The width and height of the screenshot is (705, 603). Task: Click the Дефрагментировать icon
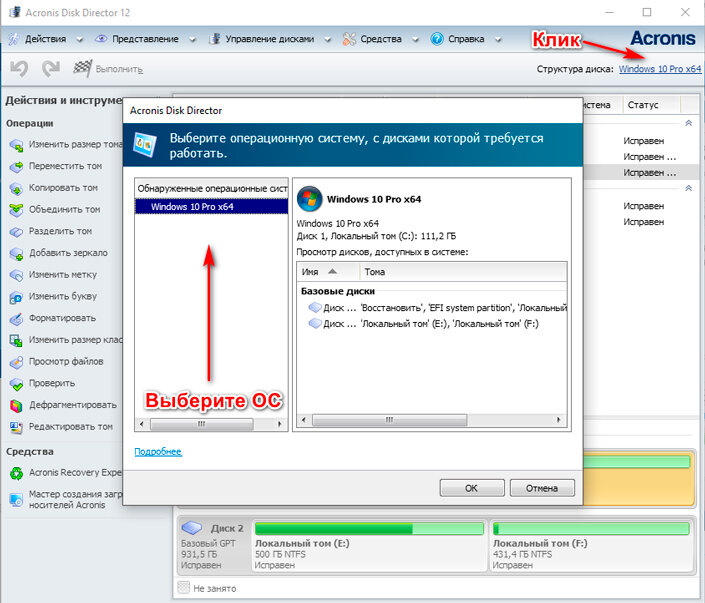point(16,406)
